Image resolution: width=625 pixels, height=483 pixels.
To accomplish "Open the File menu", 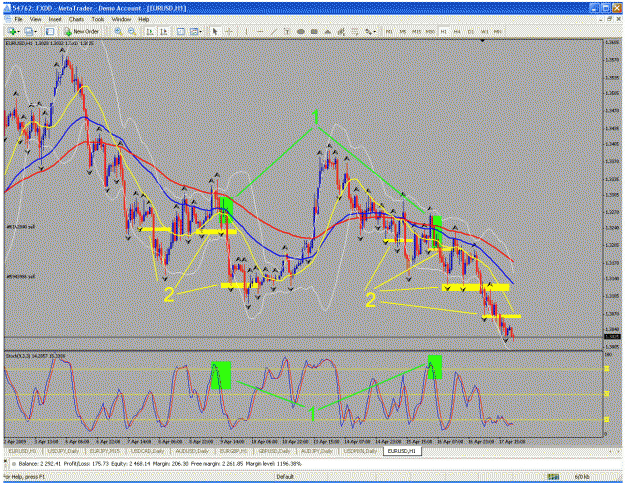I will [19, 19].
